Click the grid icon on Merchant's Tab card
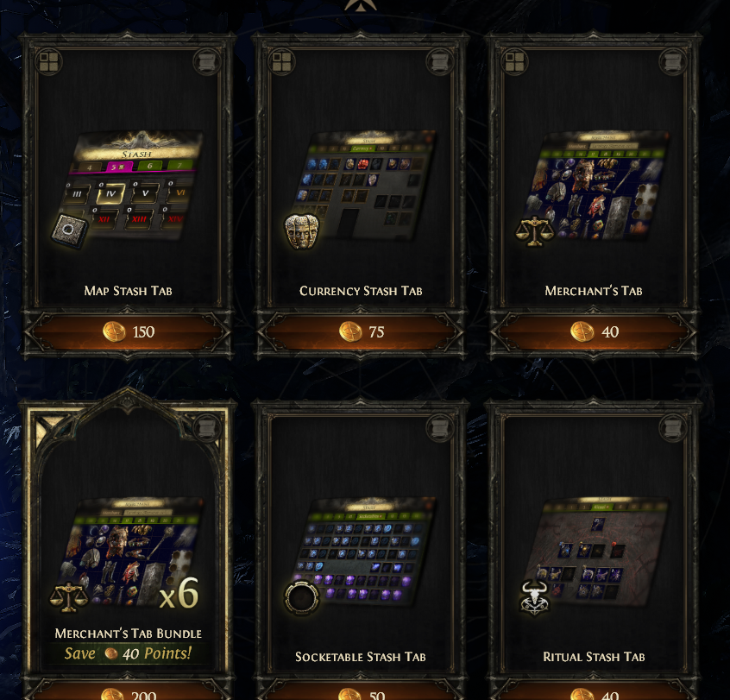 pos(515,62)
